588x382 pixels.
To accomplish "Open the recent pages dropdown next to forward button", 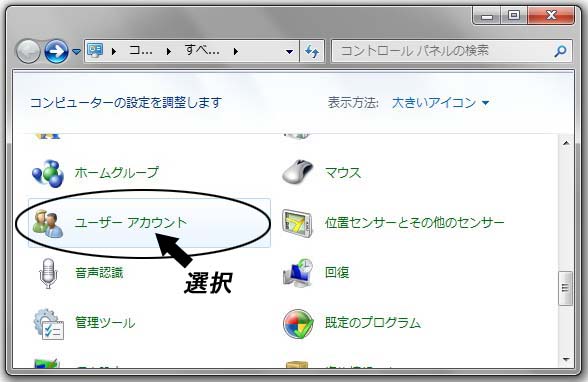I will click(x=76, y=52).
